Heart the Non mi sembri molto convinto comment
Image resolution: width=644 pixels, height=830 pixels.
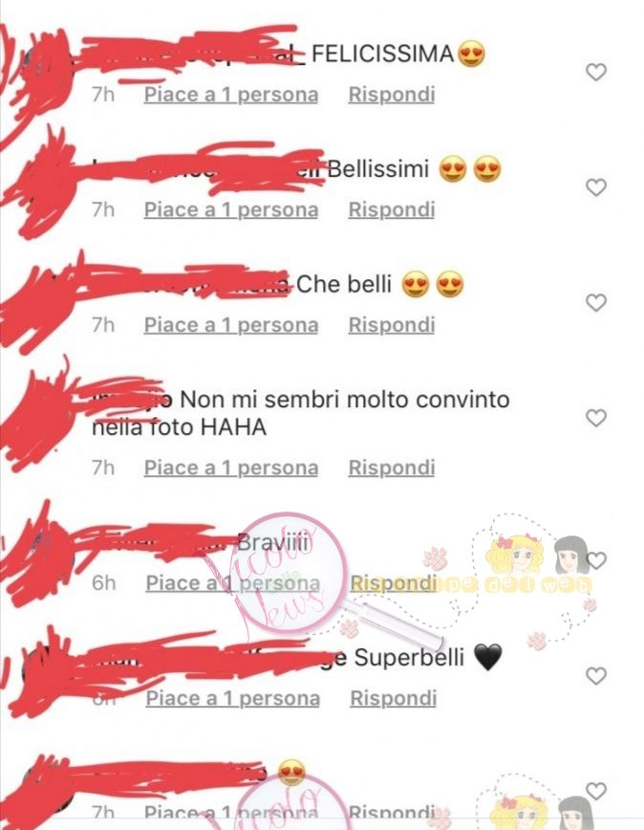[x=596, y=418]
